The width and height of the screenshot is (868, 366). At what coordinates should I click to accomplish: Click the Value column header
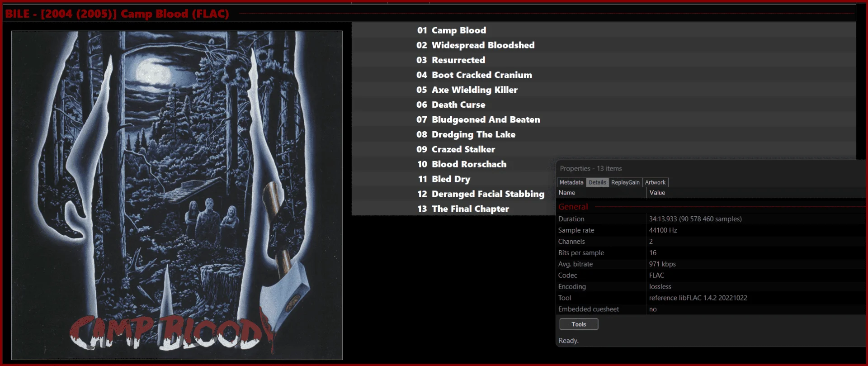[x=756, y=193]
